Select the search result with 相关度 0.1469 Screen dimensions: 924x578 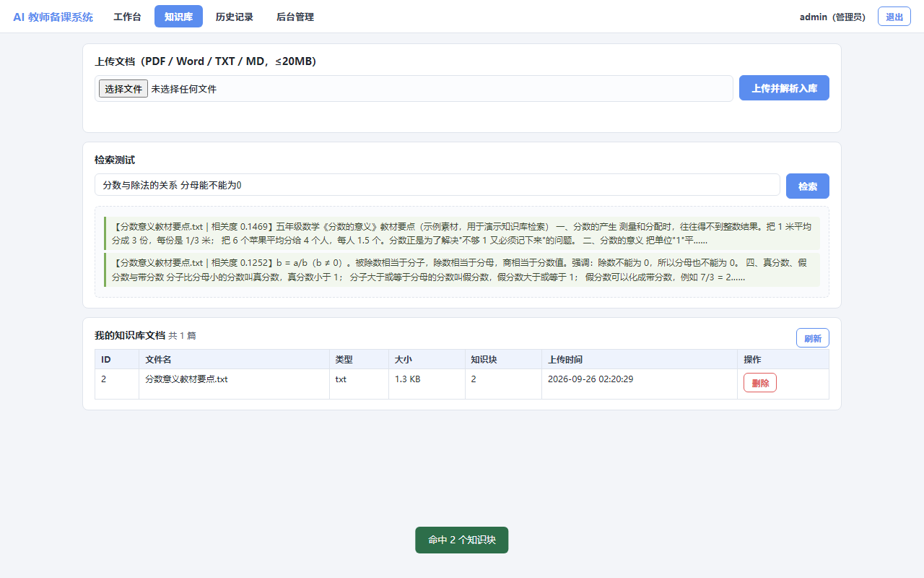pyautogui.click(x=462, y=233)
